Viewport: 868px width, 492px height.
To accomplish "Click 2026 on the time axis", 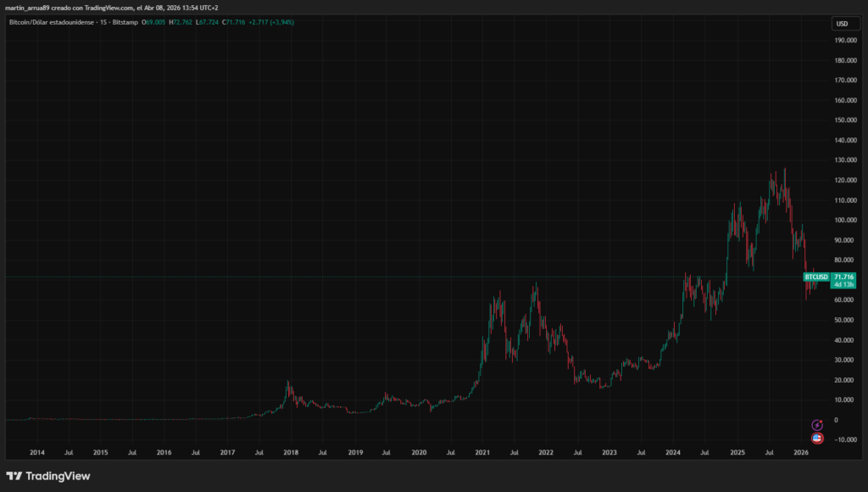I will [x=801, y=452].
